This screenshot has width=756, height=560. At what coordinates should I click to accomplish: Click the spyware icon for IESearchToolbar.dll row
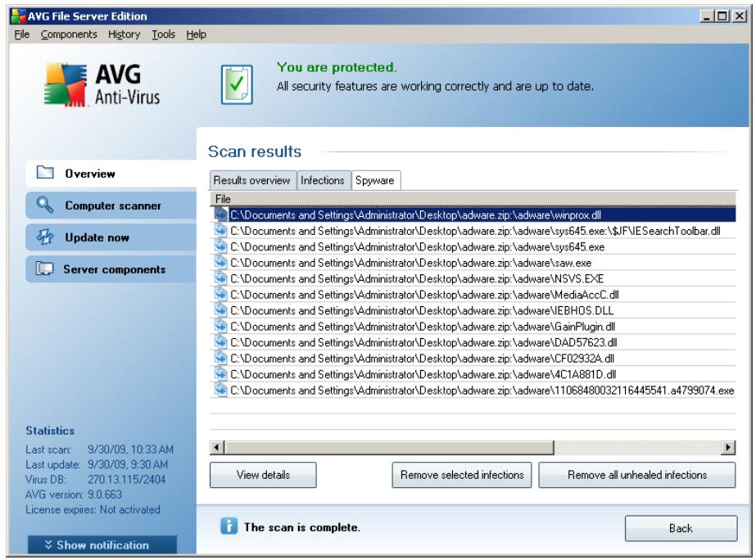pos(220,230)
